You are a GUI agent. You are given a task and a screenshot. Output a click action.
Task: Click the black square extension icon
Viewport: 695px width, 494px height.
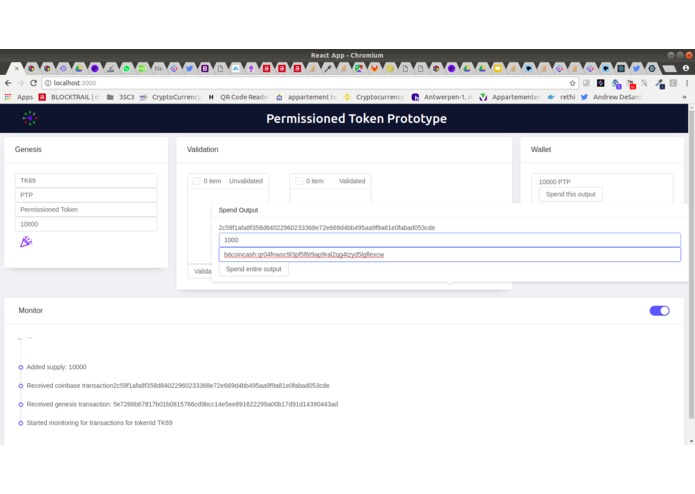601,83
